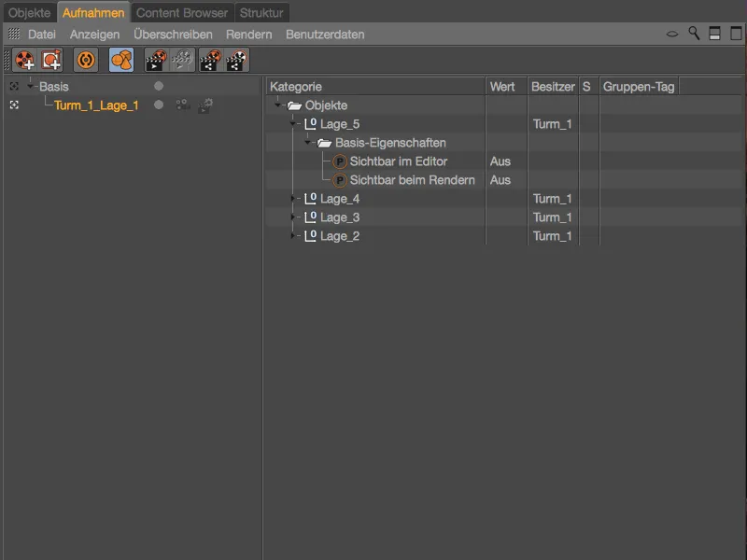The width and height of the screenshot is (747, 560).
Task: Click the Render Active Take to Team icon
Action: click(x=210, y=60)
